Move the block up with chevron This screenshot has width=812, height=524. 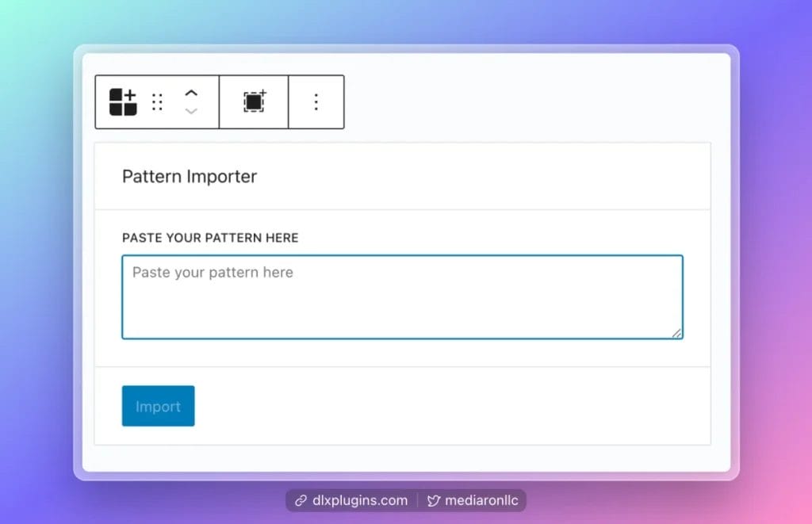[191, 94]
